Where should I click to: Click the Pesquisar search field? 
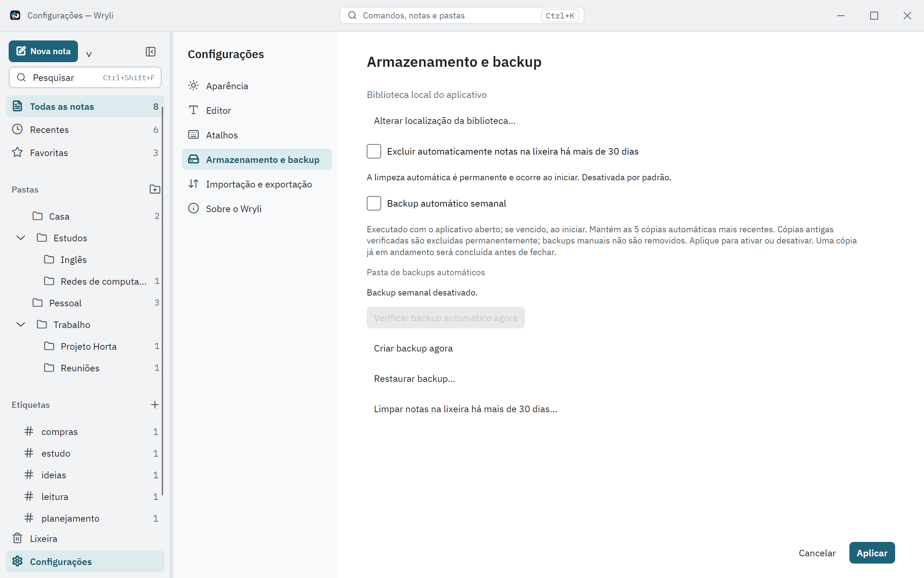pyautogui.click(x=85, y=78)
